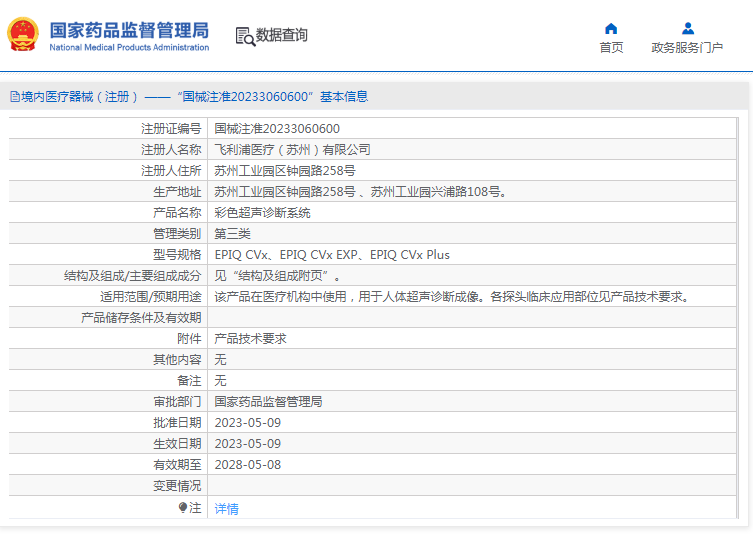Click the national emblem logo

tap(23, 34)
